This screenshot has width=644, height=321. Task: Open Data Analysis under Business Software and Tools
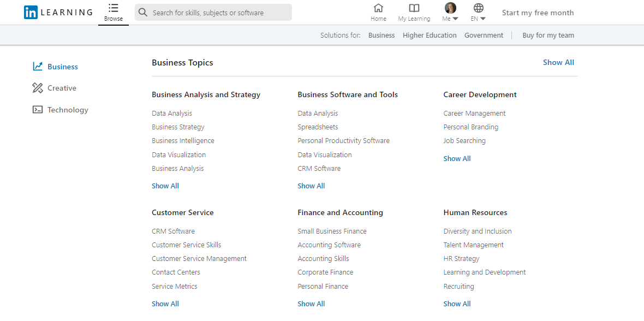pyautogui.click(x=318, y=114)
